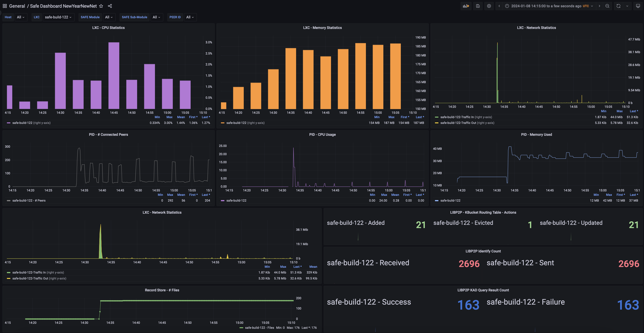This screenshot has height=333, width=644.
Task: Sort PID CPU Usage legend by First
Action: (407, 195)
